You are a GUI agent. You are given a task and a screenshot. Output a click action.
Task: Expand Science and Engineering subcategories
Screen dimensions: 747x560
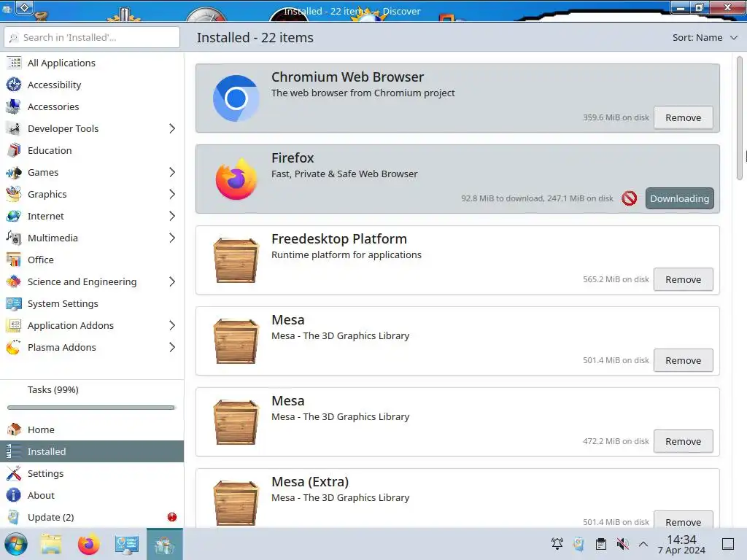[x=172, y=282]
